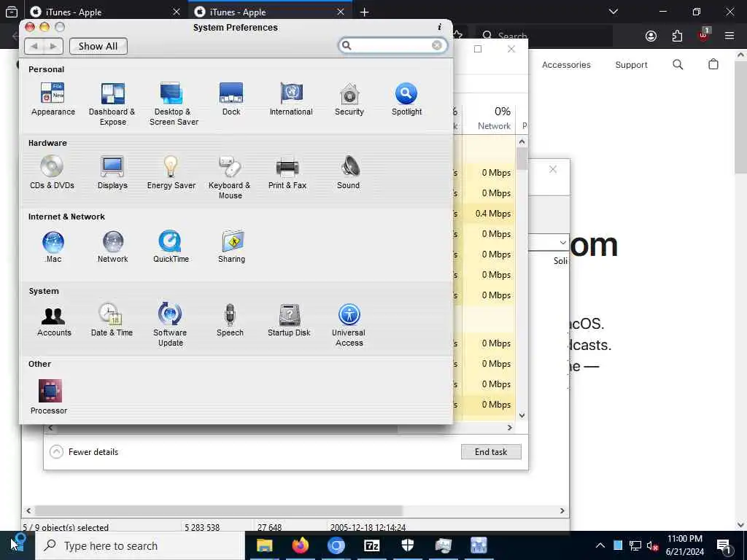Viewport: 747px width, 560px height.
Task: Open QuickTime preferences
Action: click(x=171, y=246)
